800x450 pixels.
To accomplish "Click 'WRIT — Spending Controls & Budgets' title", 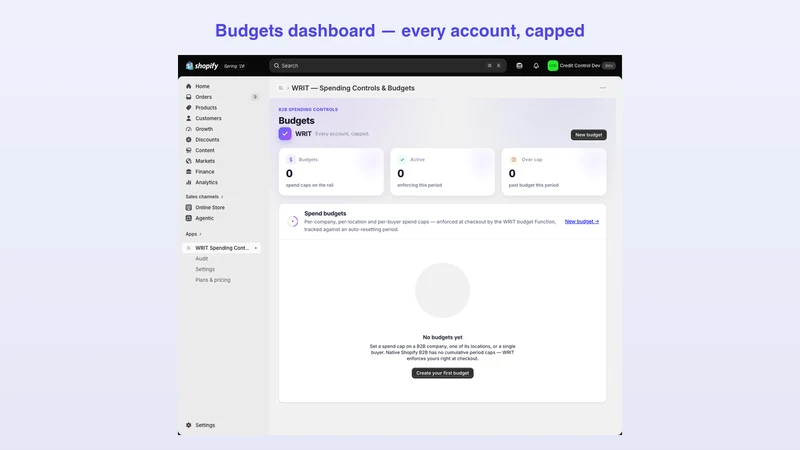I will 353,88.
